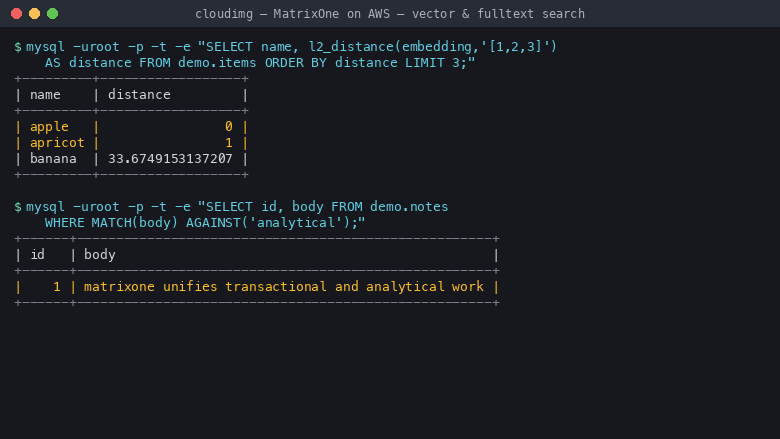Image resolution: width=780 pixels, height=439 pixels.
Task: Close the terminal window with red button
Action: click(16, 13)
